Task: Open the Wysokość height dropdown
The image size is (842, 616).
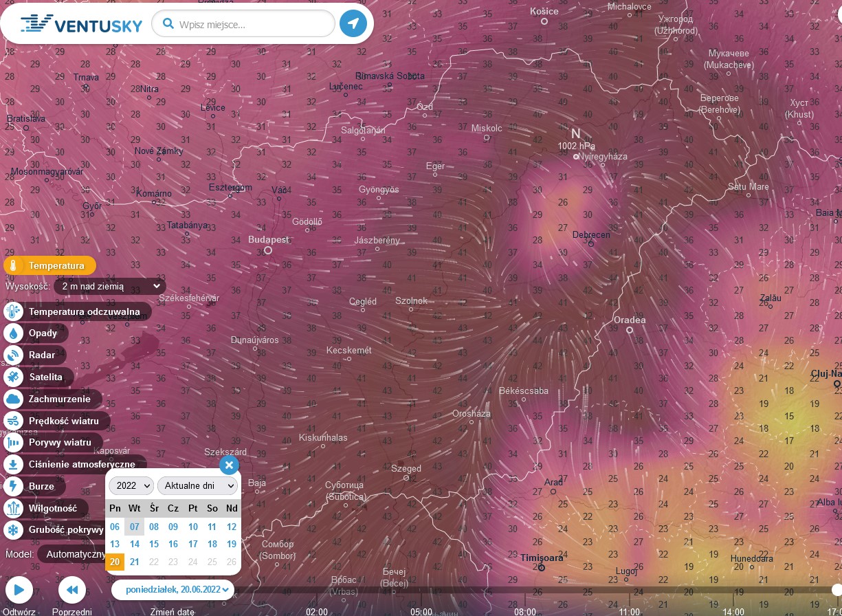Action: (x=109, y=286)
